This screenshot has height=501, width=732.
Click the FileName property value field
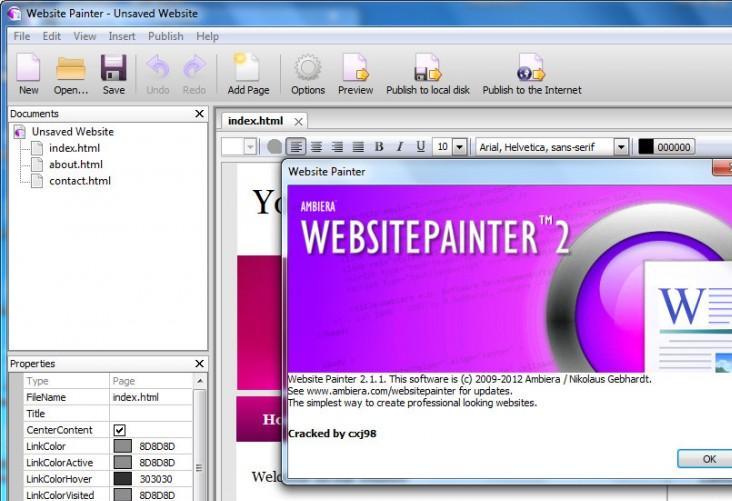click(148, 397)
